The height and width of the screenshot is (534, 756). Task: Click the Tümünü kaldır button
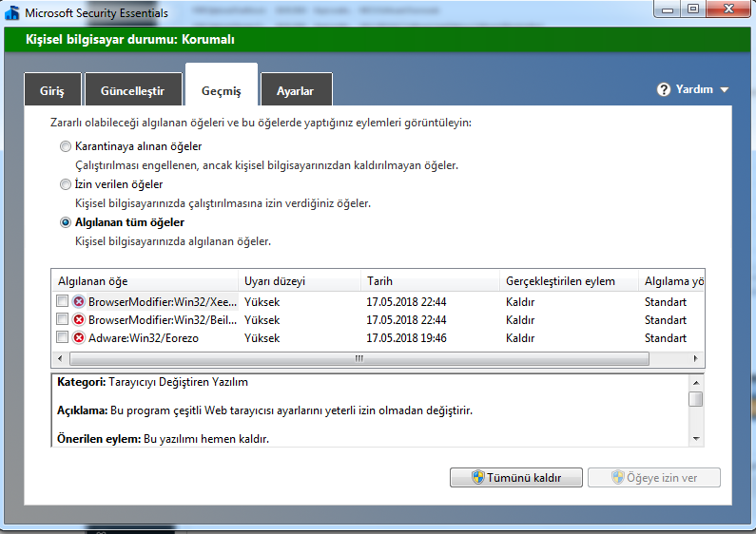(516, 477)
